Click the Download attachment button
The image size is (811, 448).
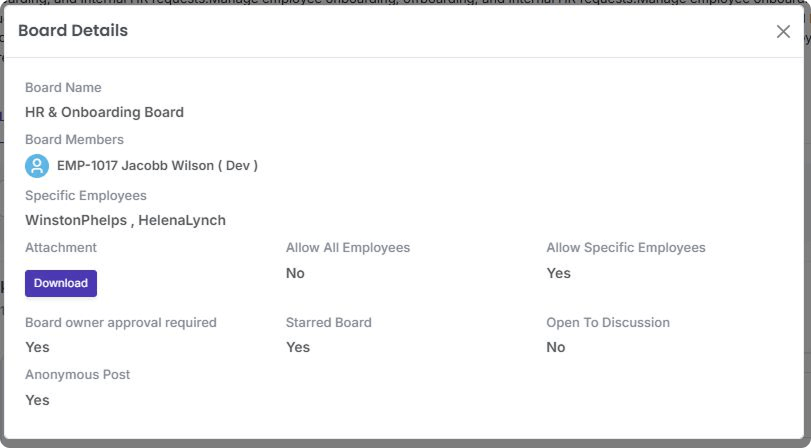(x=61, y=283)
